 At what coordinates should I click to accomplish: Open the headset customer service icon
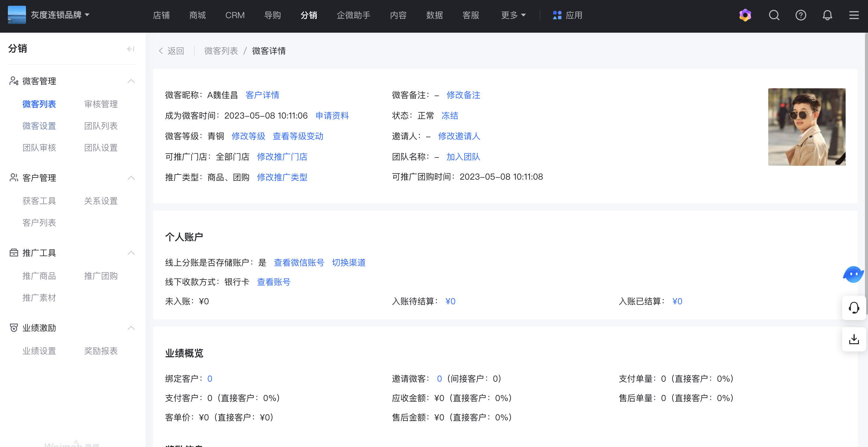pos(854,308)
